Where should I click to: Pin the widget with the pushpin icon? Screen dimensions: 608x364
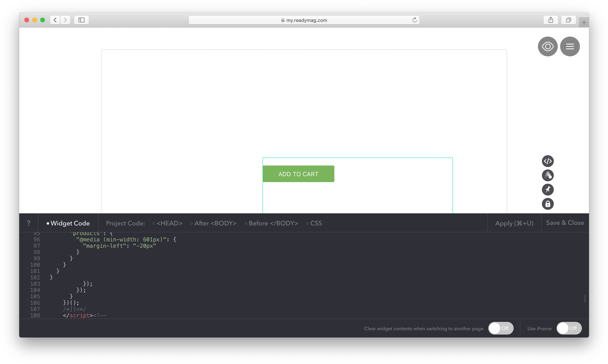pos(547,190)
